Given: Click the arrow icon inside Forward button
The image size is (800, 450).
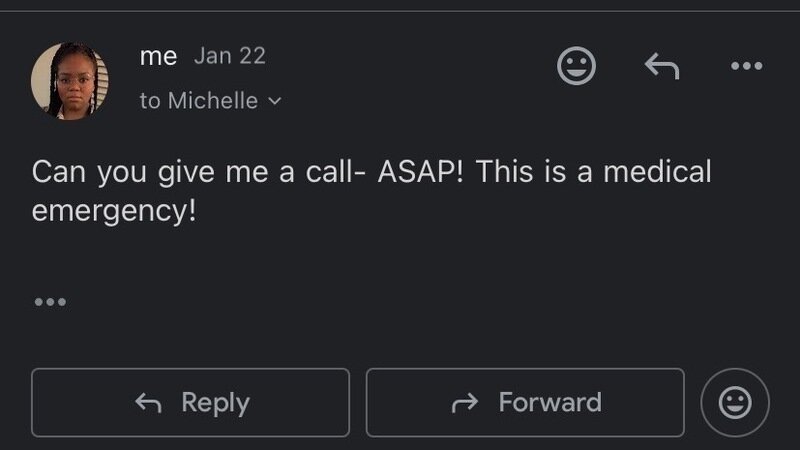Looking at the screenshot, I should click(x=465, y=403).
